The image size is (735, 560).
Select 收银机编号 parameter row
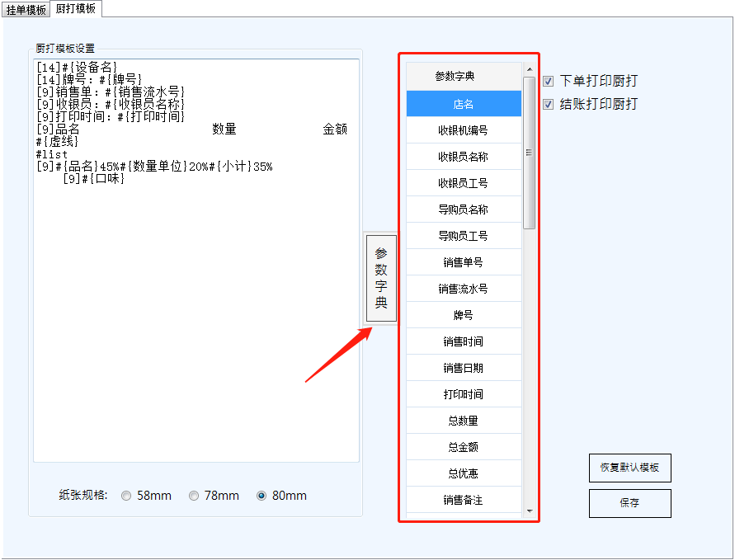[x=464, y=130]
